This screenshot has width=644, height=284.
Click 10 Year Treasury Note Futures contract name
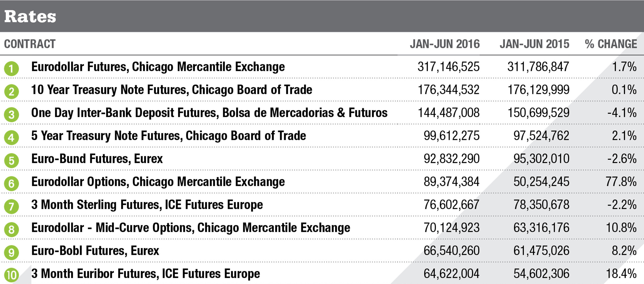pyautogui.click(x=171, y=90)
